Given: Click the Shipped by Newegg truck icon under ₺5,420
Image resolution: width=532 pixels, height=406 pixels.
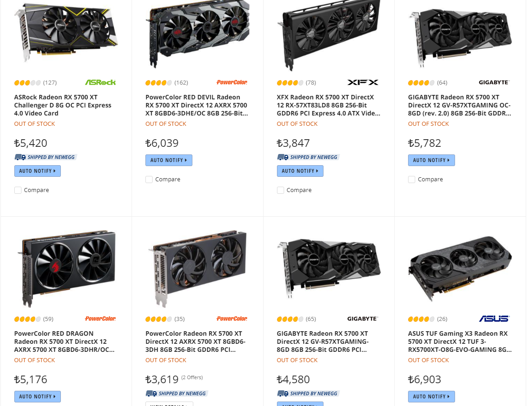Looking at the screenshot, I should coord(20,157).
